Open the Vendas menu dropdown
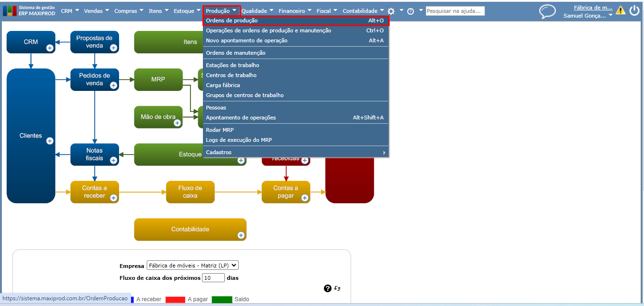This screenshot has height=306, width=644. pos(97,10)
